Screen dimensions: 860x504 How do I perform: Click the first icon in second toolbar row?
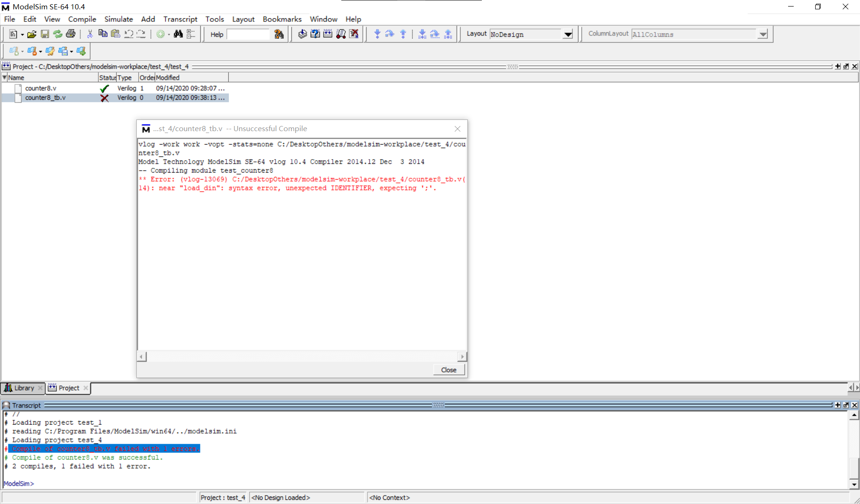(14, 51)
